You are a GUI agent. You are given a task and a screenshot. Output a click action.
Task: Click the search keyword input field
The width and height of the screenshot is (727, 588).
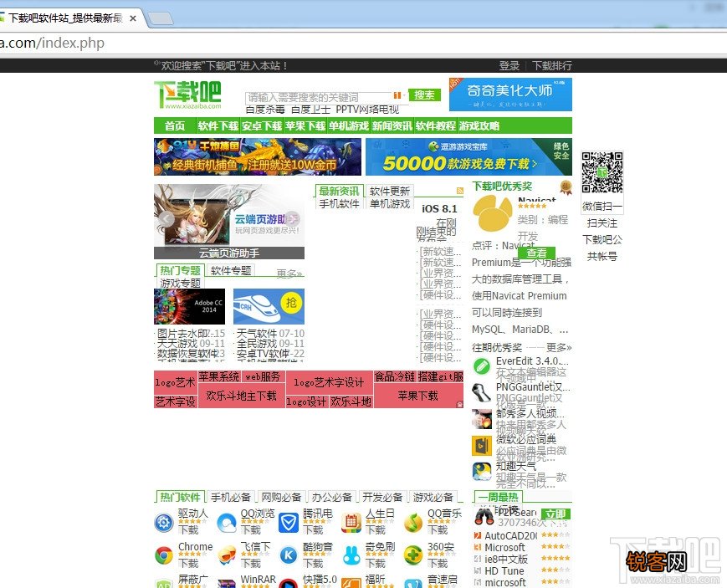(320, 97)
